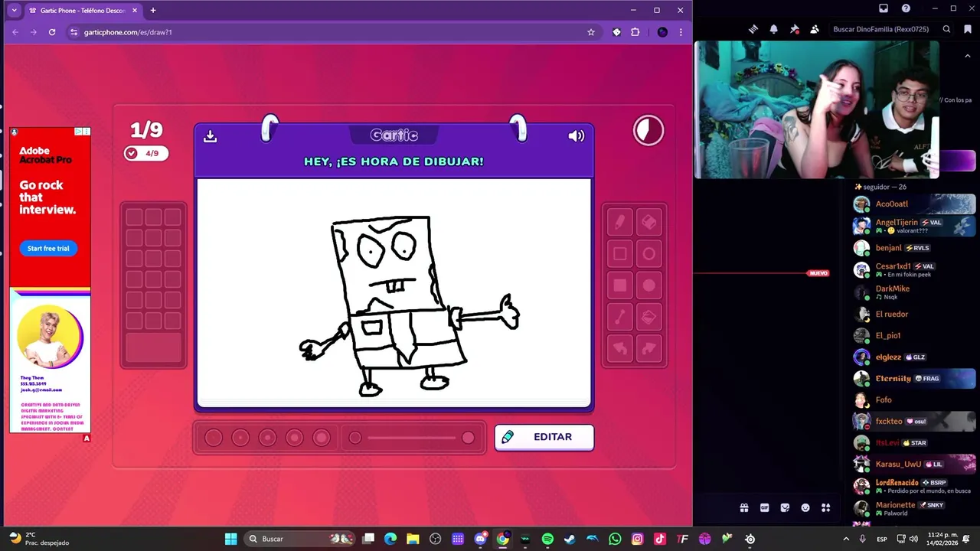The image size is (980, 551).
Task: Choose the filled ellipse tool
Action: [649, 285]
